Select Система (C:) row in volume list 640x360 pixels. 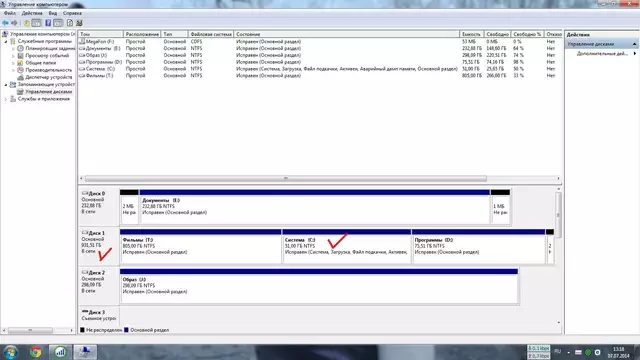tap(320, 69)
